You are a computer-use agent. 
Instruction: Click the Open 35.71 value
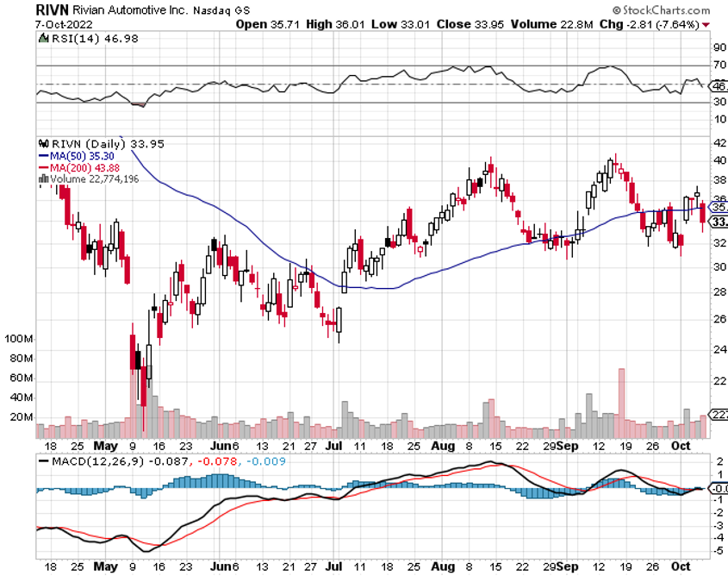click(x=269, y=24)
